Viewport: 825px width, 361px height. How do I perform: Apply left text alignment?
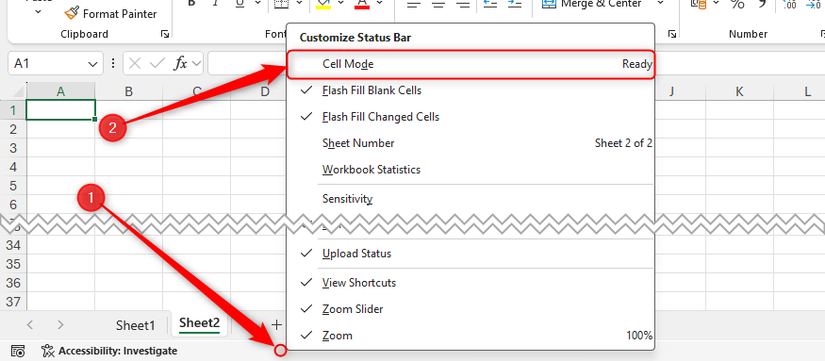click(x=415, y=4)
